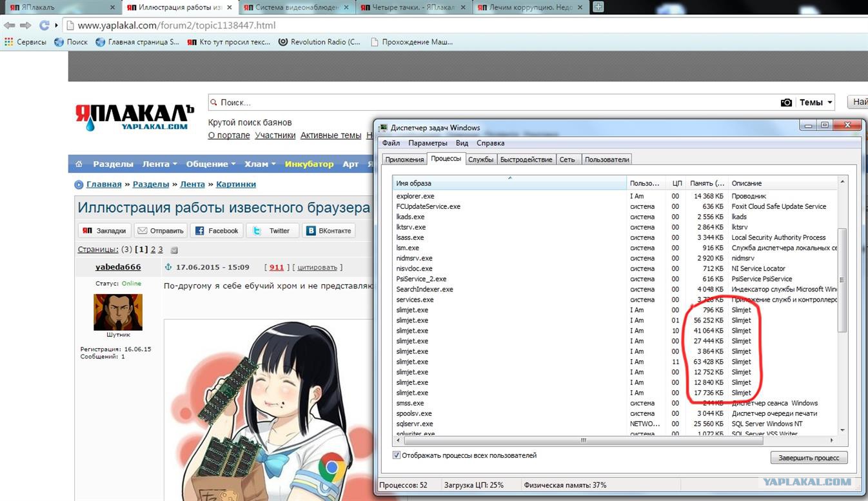Select the explorer.exe process row
Image resolution: width=868 pixels, height=501 pixels.
tap(616, 196)
